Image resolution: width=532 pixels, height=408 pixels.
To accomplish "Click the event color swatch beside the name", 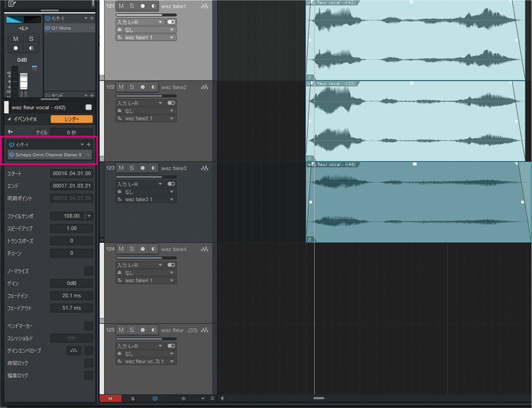I will [89, 107].
